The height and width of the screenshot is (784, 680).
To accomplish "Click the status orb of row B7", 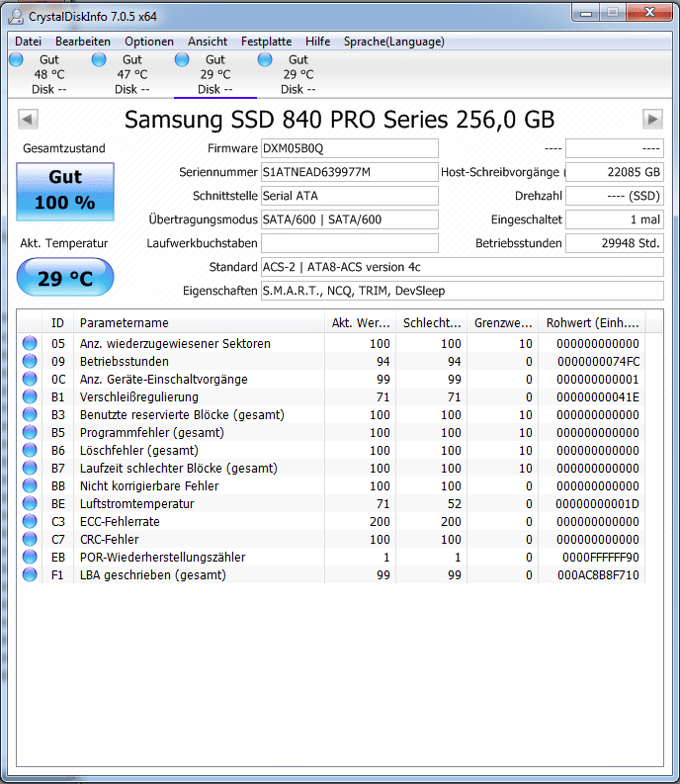I will pos(30,468).
